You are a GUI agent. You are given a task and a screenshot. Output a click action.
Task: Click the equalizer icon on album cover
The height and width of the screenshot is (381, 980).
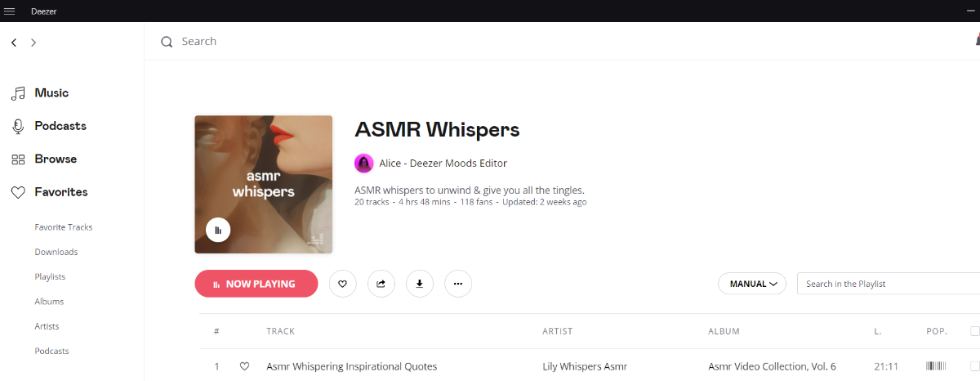218,231
